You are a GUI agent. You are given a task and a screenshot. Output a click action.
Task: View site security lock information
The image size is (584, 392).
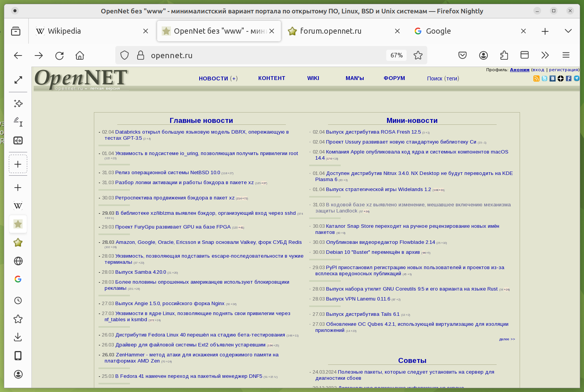pos(141,56)
